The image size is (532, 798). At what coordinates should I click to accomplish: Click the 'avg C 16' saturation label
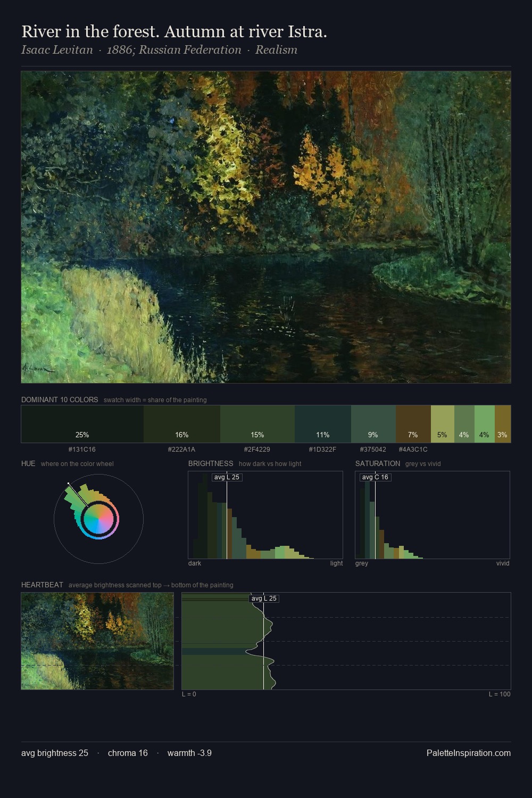coord(375,477)
